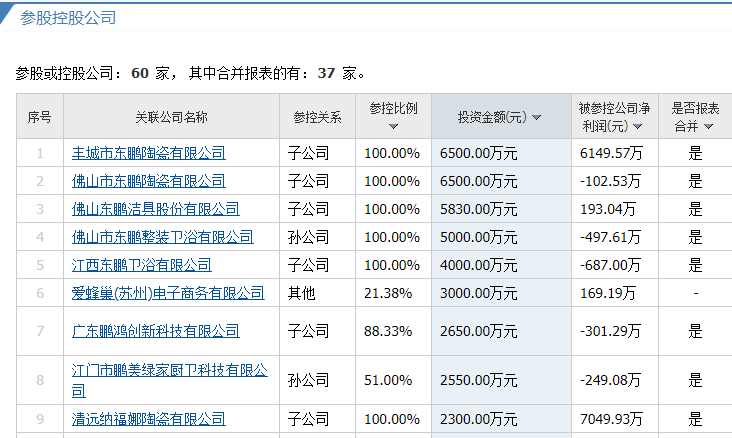Open 清远纳福娜陶瓷有限公司 link

coord(148,419)
